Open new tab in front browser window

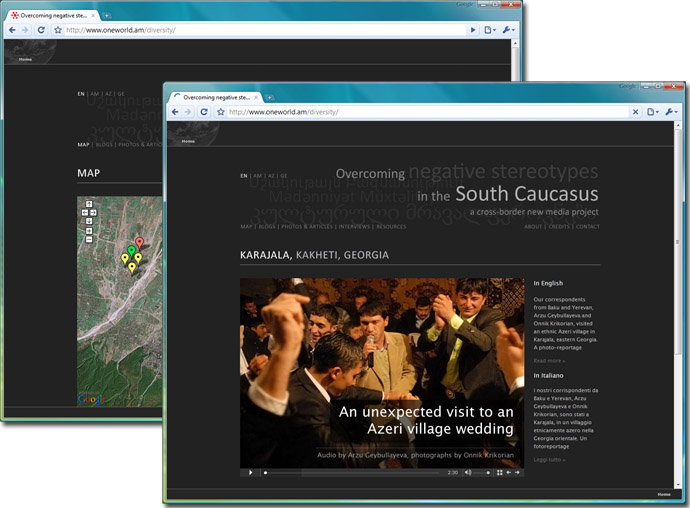click(269, 97)
